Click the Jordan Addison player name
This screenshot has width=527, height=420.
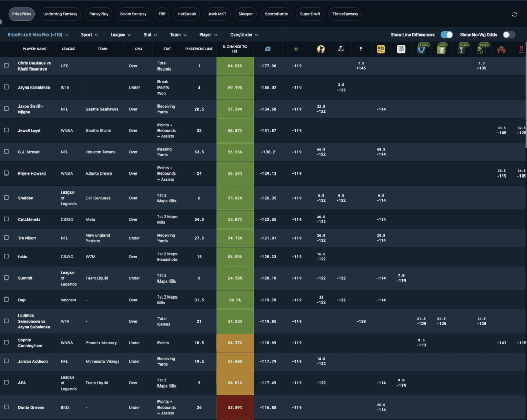(32, 361)
